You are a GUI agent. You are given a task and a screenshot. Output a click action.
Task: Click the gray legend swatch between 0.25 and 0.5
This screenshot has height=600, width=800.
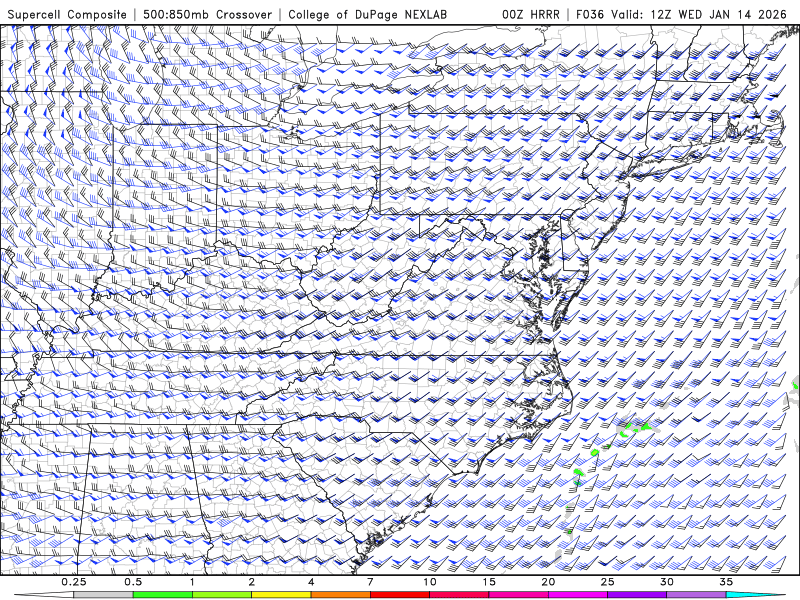click(103, 595)
